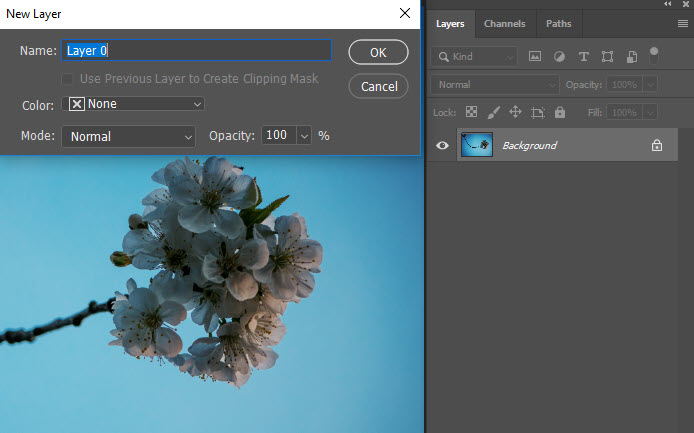Expand the Opacity slider arrow in the dialog
This screenshot has height=433, width=694.
click(304, 136)
